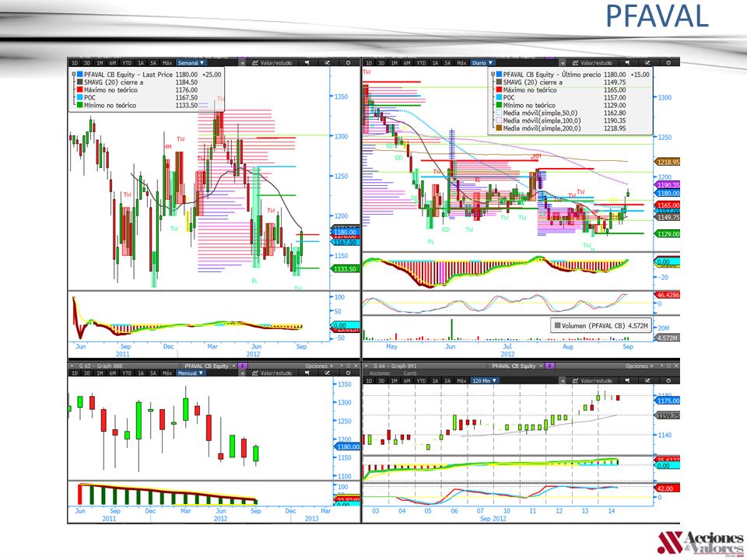747x560 pixels.
Task: Click purple F icon in Graph 891 title bar
Action: tap(550, 366)
